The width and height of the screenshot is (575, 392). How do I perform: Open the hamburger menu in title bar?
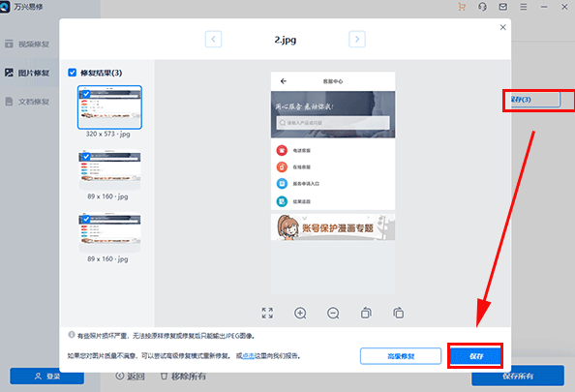[524, 7]
